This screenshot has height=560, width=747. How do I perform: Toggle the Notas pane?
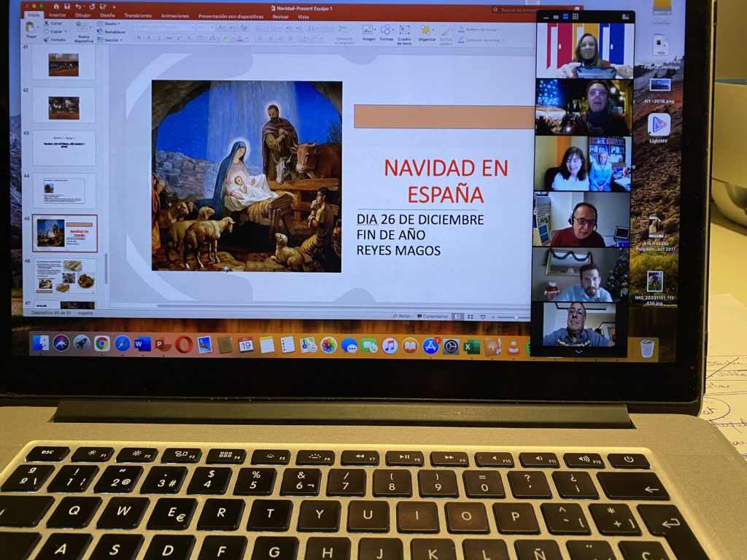click(x=401, y=316)
